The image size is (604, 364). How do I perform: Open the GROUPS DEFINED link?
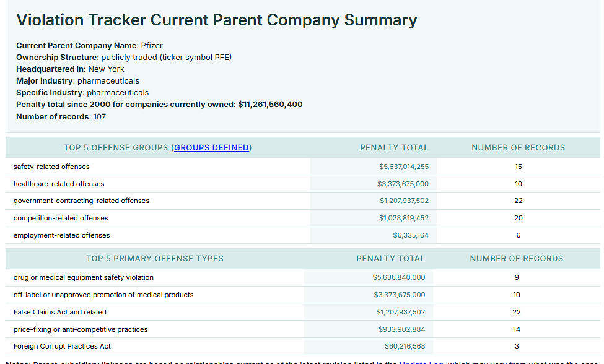coord(211,148)
